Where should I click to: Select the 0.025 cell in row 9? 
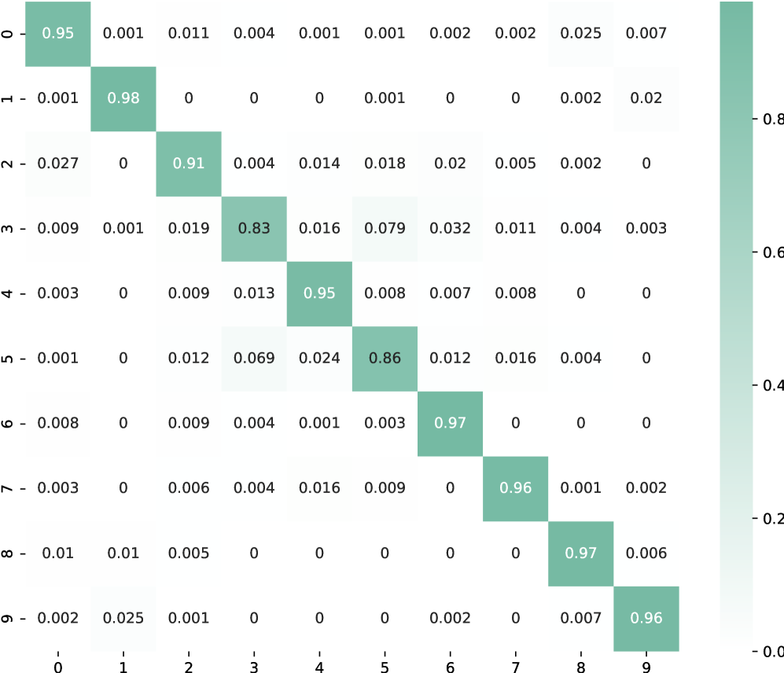pyautogui.click(x=123, y=619)
